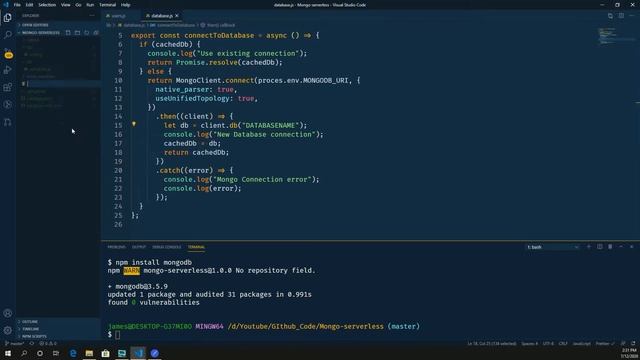Split the terminal panel

click(x=600, y=247)
